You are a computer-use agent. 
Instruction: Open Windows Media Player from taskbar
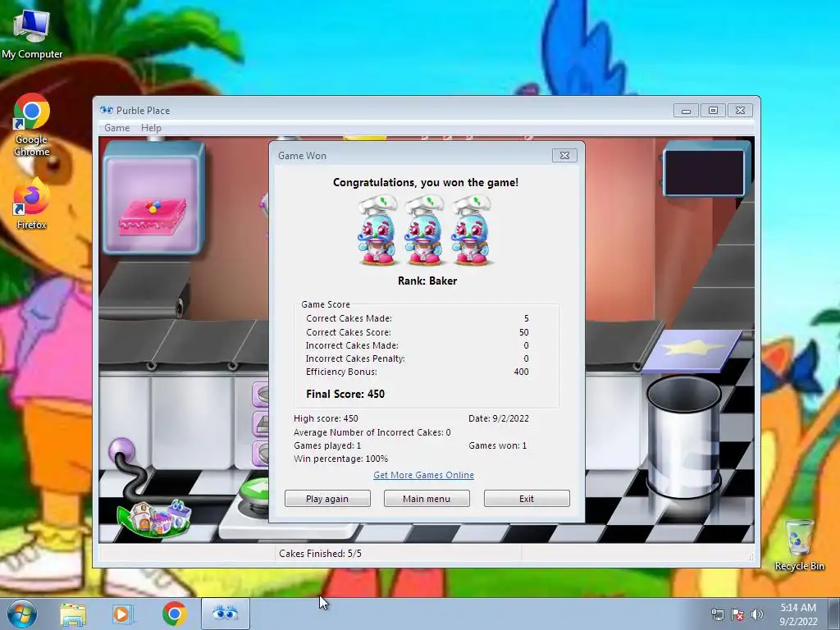pyautogui.click(x=121, y=614)
